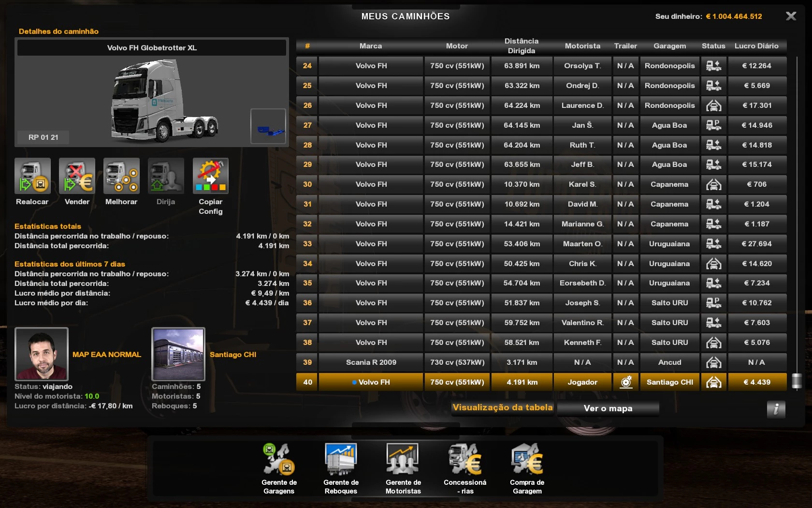The height and width of the screenshot is (508, 812).
Task: Sort table by Garagem column header
Action: 669,46
